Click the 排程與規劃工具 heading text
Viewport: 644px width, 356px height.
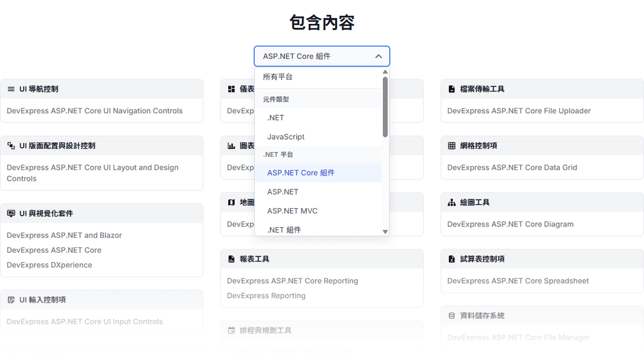265,331
